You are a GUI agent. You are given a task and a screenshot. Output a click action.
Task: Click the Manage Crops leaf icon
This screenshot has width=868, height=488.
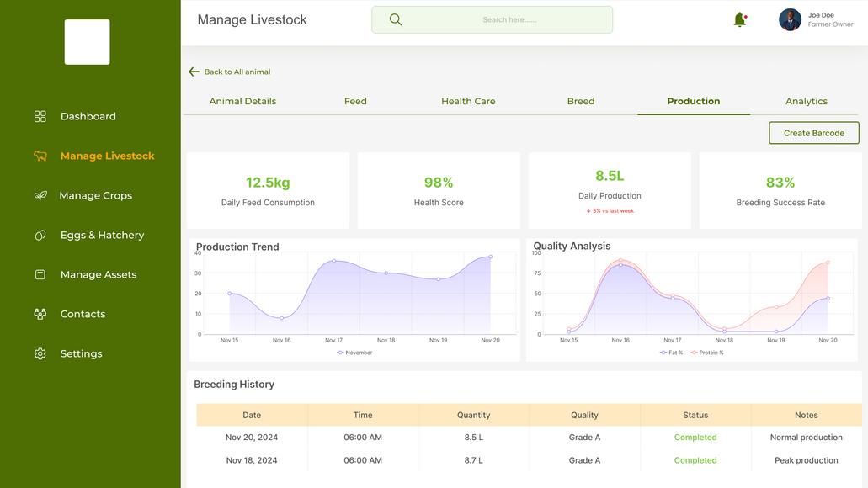point(40,195)
